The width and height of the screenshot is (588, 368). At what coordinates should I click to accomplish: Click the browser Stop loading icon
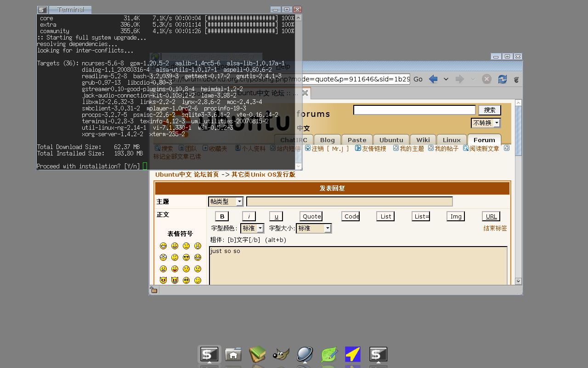pos(487,79)
